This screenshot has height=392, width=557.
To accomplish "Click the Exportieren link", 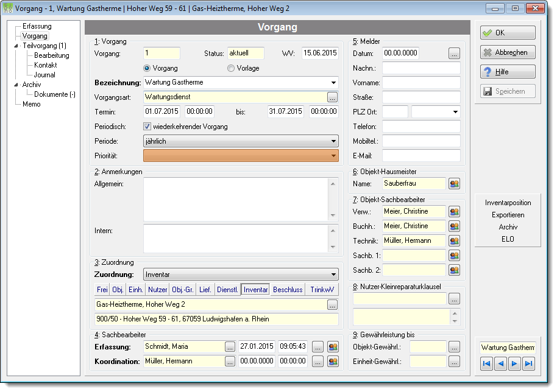I will point(508,215).
